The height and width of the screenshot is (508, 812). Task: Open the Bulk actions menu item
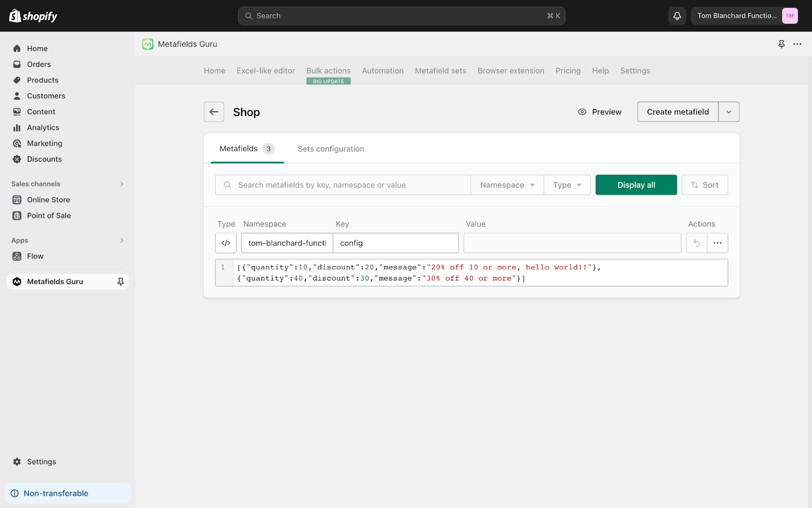click(328, 71)
